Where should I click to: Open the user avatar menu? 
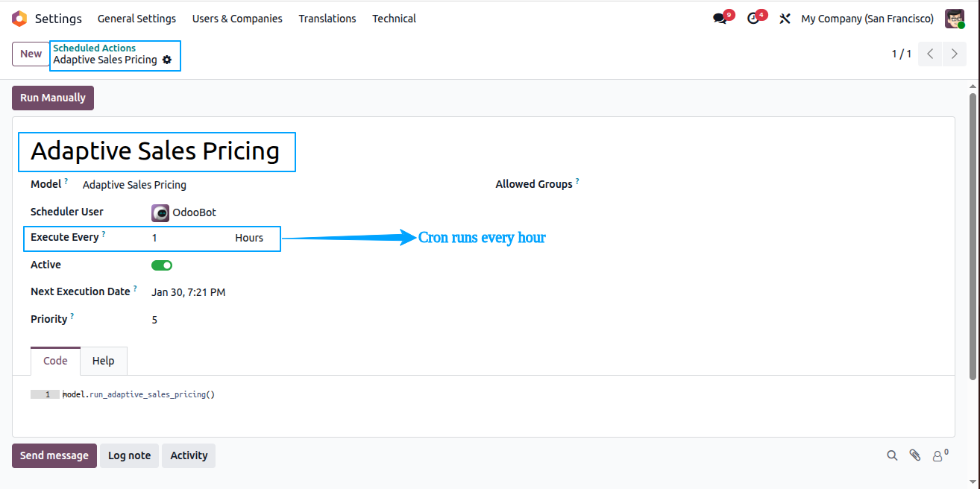[955, 19]
